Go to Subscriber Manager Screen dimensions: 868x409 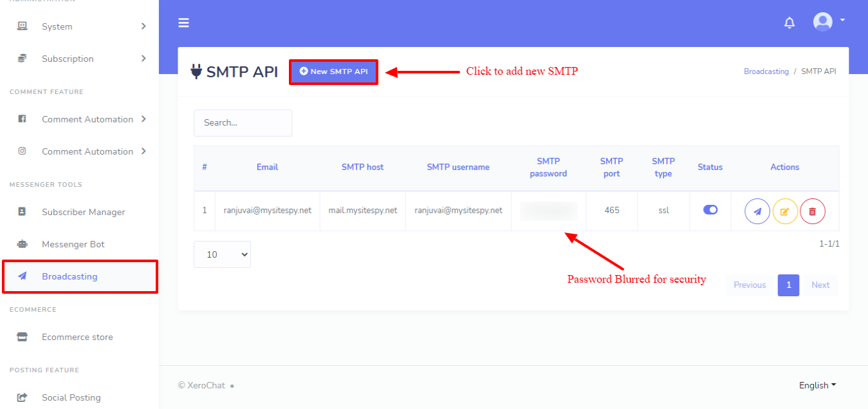point(84,212)
